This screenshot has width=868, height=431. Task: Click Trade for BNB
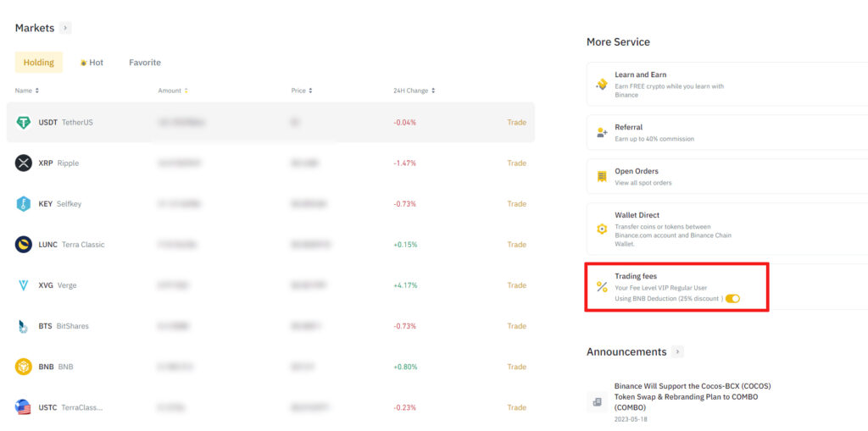click(x=516, y=367)
